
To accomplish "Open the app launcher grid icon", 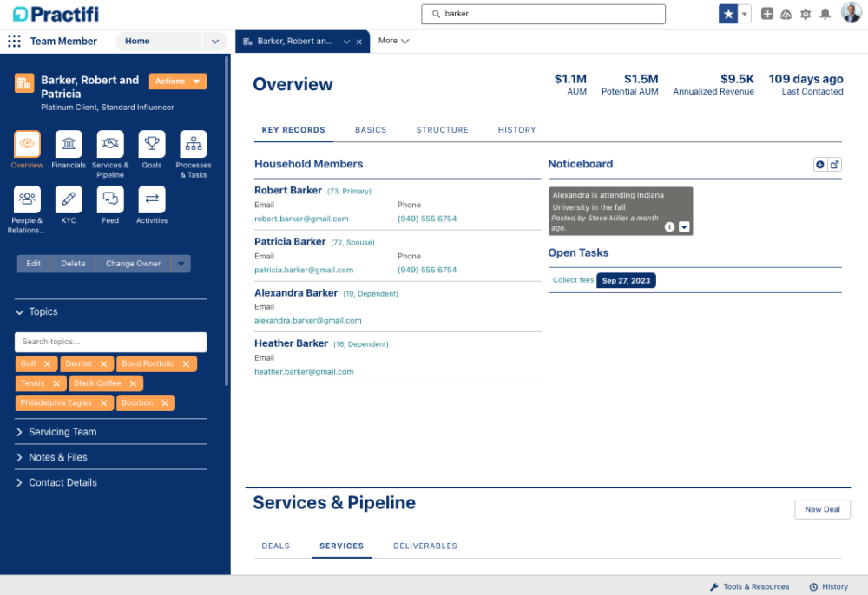I will click(x=14, y=41).
